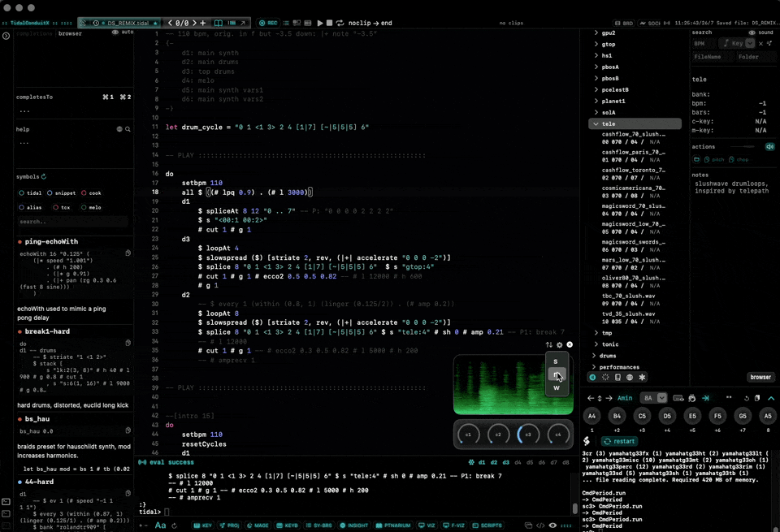Expand the drums folder
The height and width of the screenshot is (532, 780).
coord(594,356)
